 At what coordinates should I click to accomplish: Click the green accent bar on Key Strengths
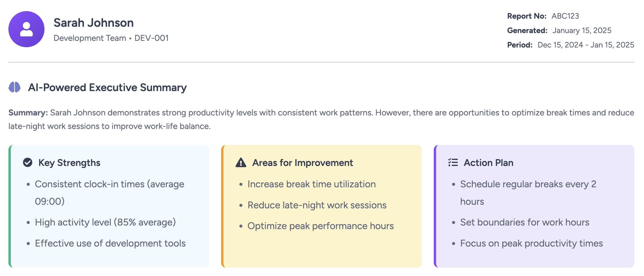[x=10, y=206]
